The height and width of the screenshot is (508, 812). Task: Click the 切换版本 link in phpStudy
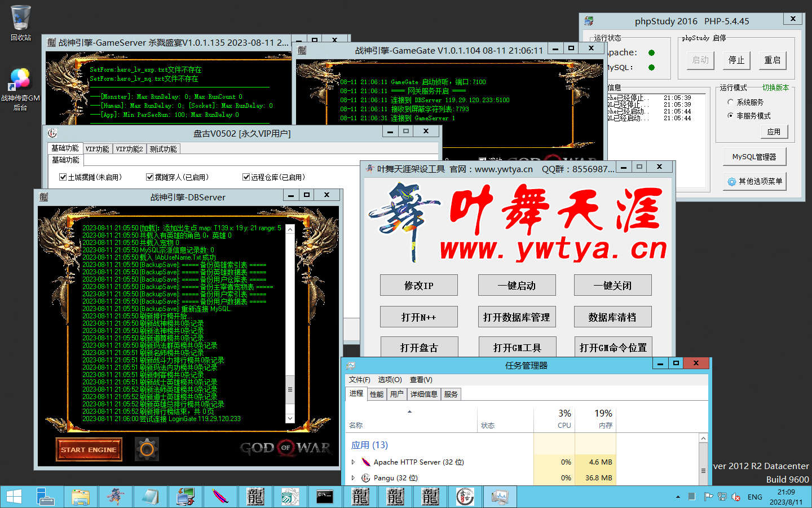coord(776,87)
